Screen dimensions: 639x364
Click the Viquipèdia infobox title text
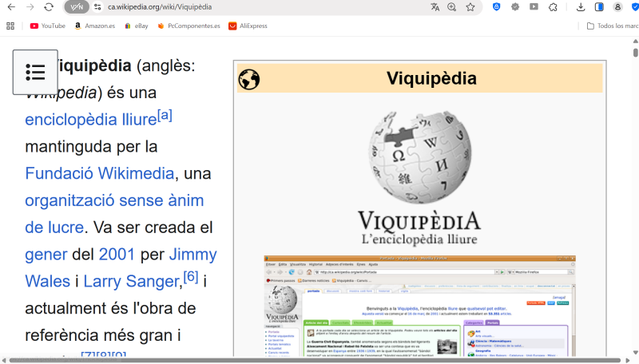pyautogui.click(x=431, y=78)
